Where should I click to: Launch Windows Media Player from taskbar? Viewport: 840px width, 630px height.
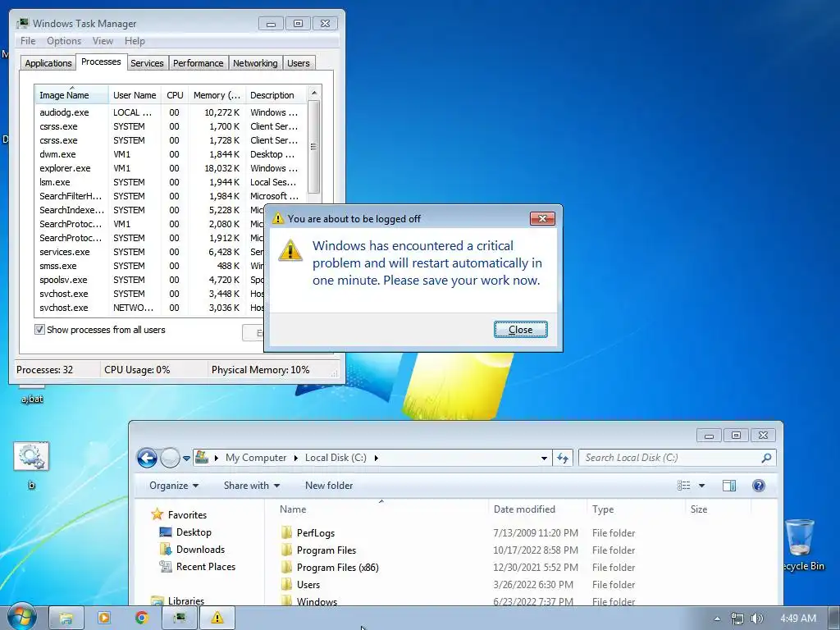tap(104, 618)
